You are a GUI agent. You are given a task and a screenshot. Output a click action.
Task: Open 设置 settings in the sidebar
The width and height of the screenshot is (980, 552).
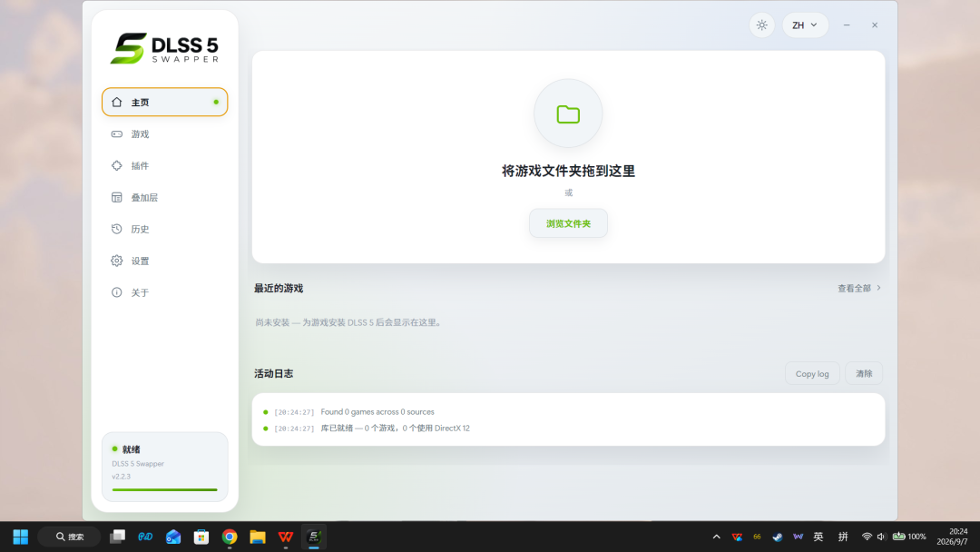(x=164, y=261)
